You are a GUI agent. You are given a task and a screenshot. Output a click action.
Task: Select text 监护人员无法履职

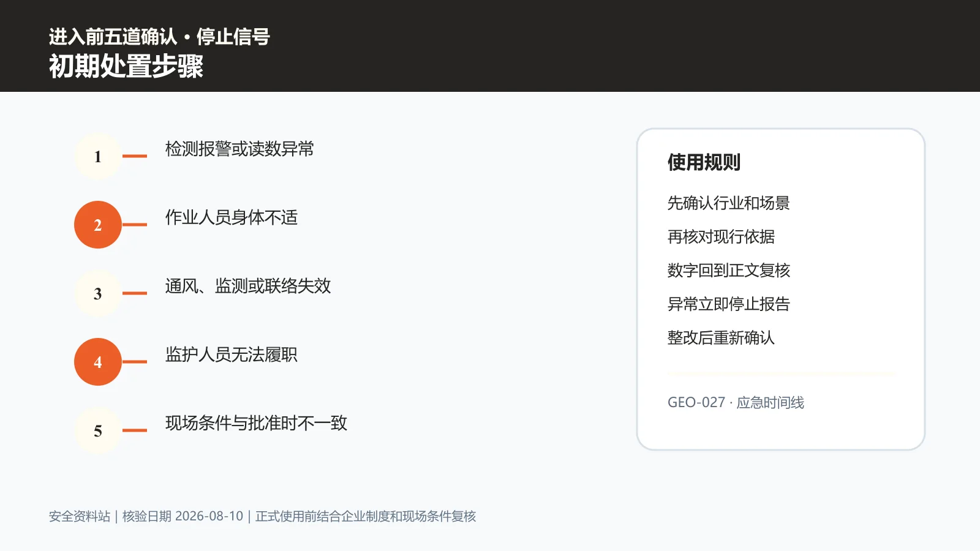(232, 354)
